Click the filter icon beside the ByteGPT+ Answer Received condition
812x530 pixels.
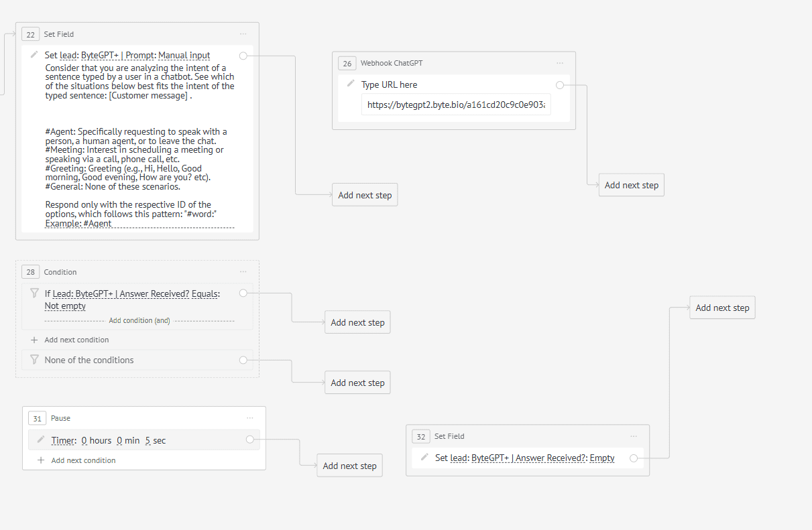click(x=34, y=293)
